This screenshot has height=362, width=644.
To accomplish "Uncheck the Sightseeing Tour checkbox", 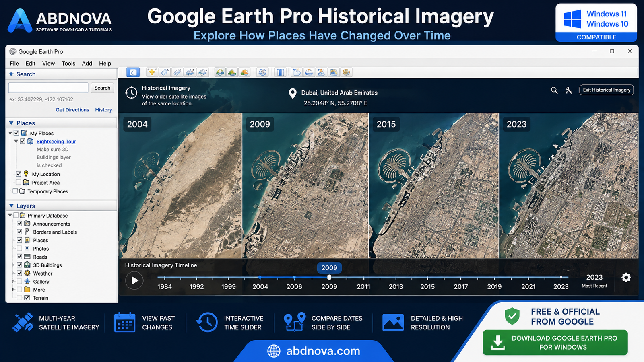I will (x=23, y=141).
